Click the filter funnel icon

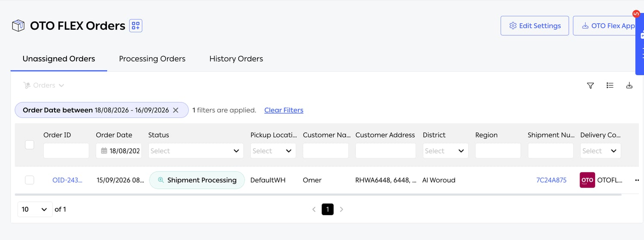tap(590, 86)
